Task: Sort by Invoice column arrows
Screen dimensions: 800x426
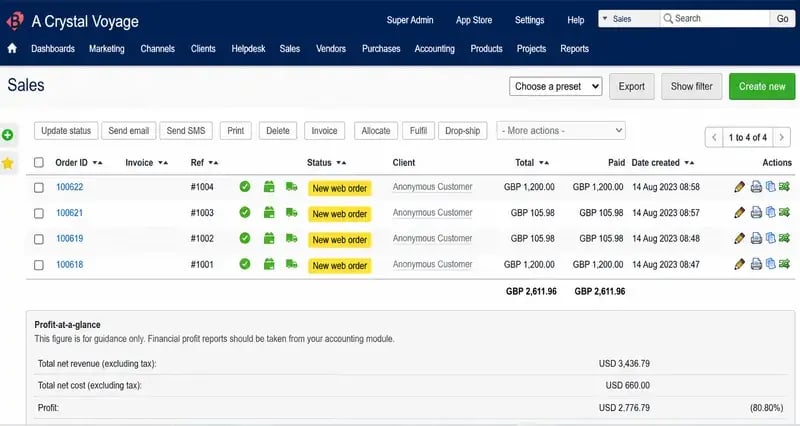Action: [x=163, y=163]
